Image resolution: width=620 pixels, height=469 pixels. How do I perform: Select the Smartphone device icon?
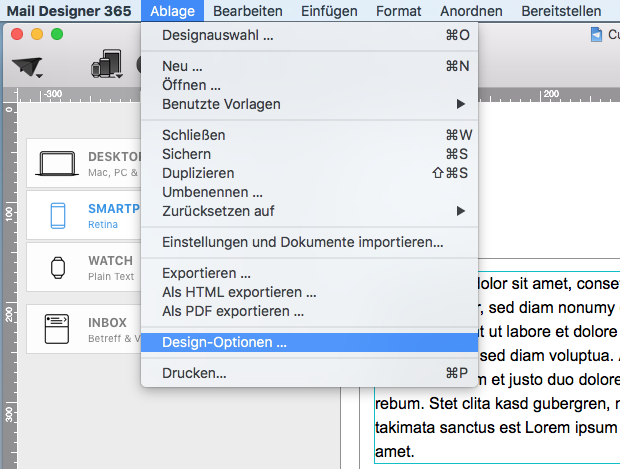pyautogui.click(x=58, y=216)
